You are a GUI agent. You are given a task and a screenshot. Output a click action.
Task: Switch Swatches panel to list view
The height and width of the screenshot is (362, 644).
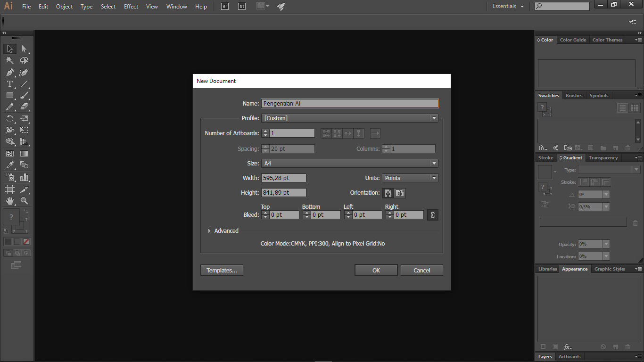pyautogui.click(x=623, y=108)
